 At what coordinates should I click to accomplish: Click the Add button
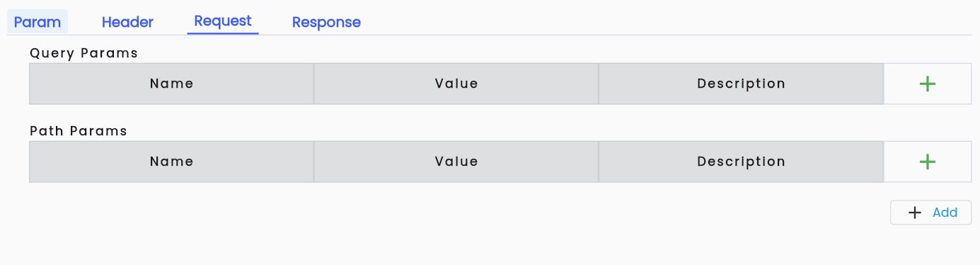tap(930, 213)
